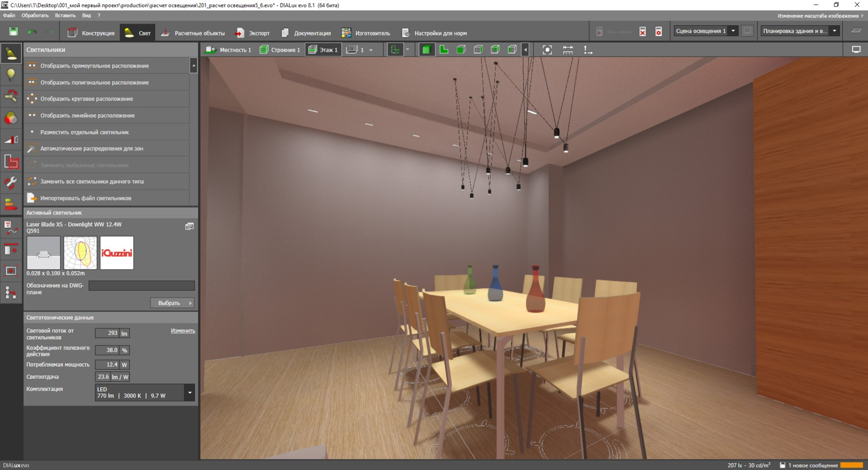
Task: Click the Изменить link
Action: click(x=183, y=331)
